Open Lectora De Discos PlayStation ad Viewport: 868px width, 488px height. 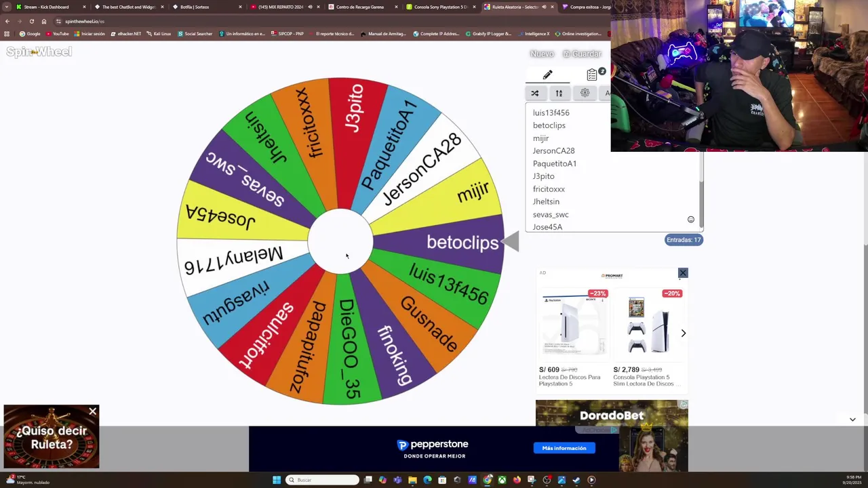coord(574,336)
